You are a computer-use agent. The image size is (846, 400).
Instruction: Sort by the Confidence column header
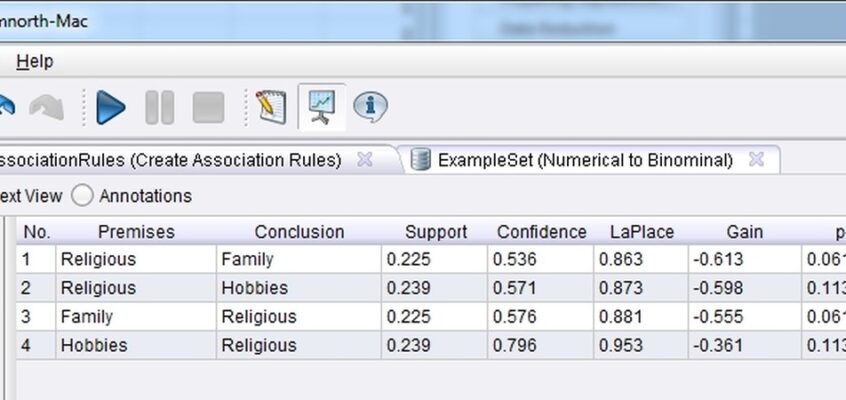541,232
